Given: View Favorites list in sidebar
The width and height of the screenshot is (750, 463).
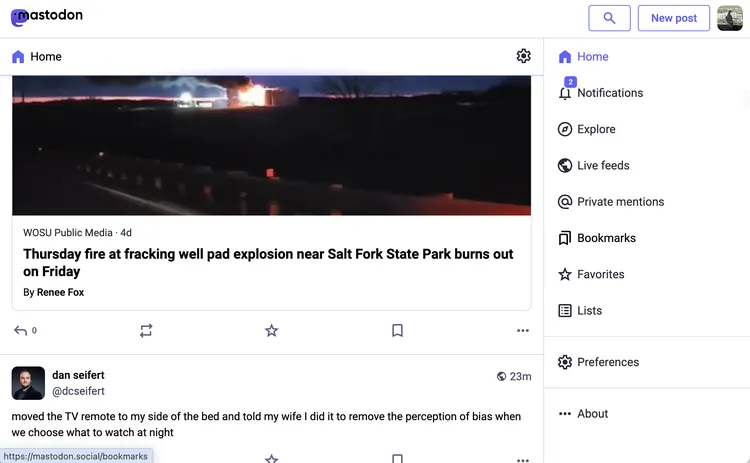Looking at the screenshot, I should [600, 274].
